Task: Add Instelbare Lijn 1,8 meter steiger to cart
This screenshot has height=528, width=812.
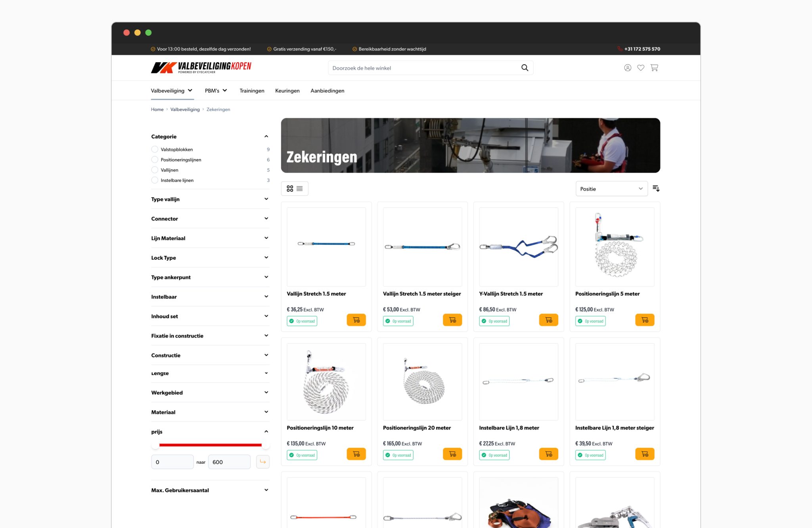Action: (645, 454)
